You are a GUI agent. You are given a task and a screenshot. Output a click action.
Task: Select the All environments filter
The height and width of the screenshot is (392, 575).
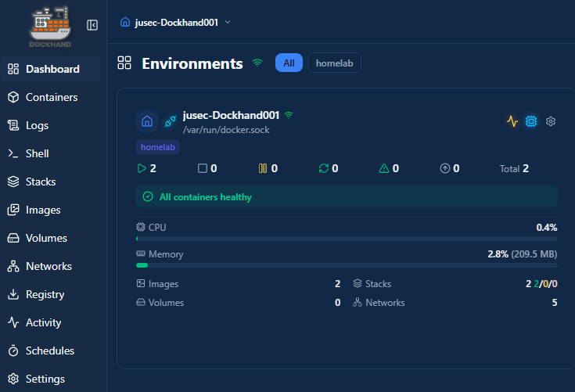(289, 63)
